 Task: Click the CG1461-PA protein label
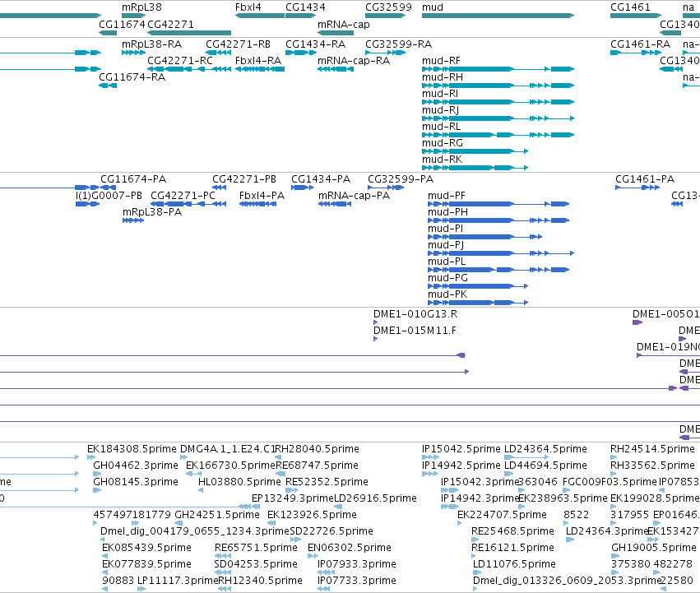(x=645, y=179)
